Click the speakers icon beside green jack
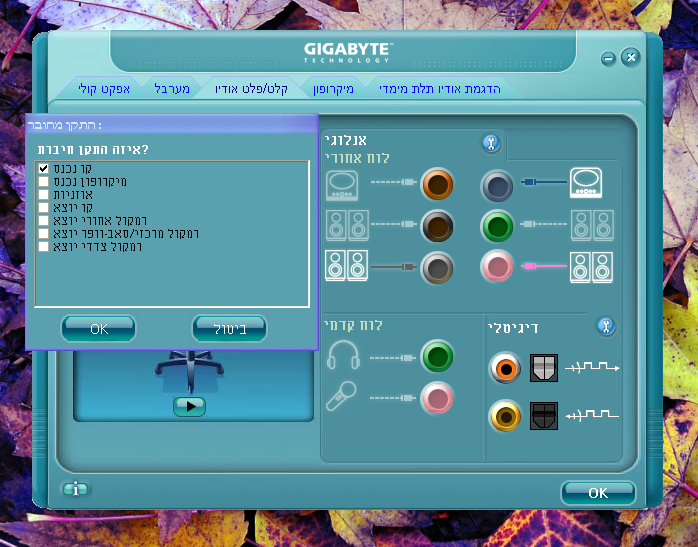This screenshot has width=698, height=547. click(x=592, y=226)
